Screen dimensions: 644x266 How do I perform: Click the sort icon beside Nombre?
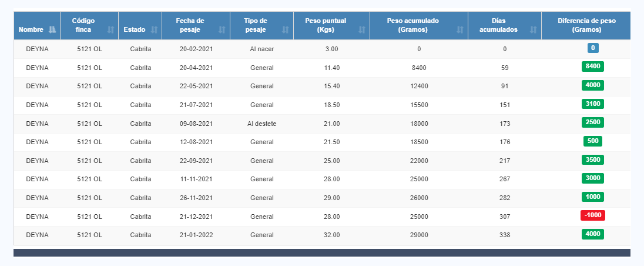point(52,29)
